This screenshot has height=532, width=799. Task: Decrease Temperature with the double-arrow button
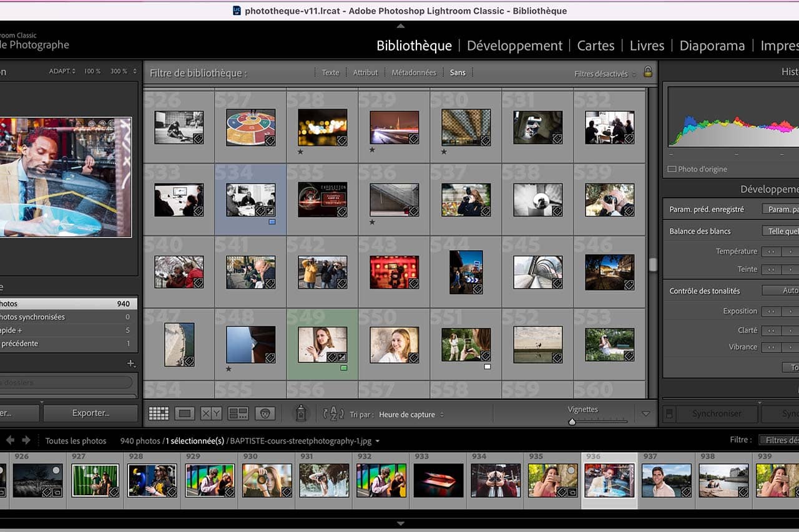coord(773,251)
